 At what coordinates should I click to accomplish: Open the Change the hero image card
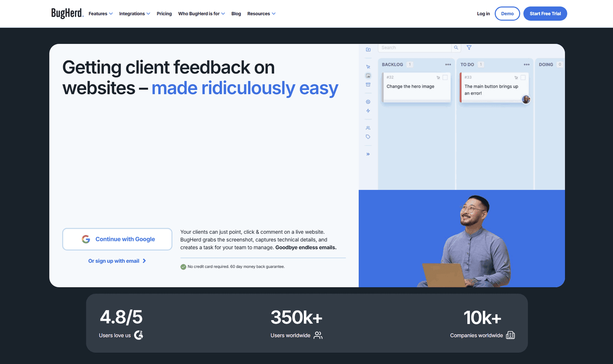tap(417, 87)
